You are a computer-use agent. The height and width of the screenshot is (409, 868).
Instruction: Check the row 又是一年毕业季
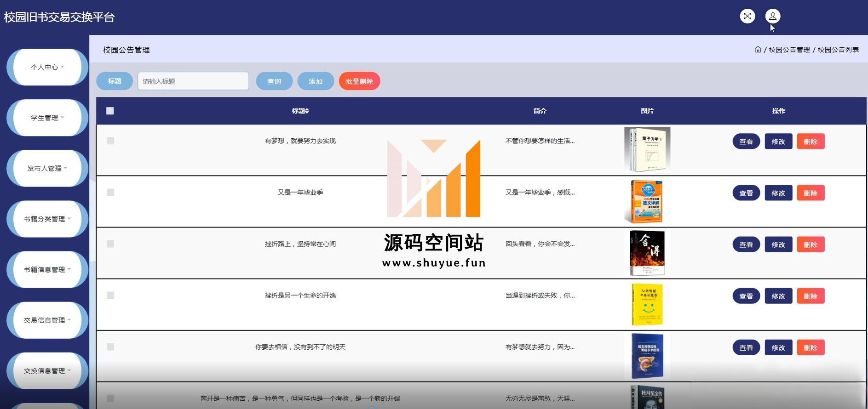(x=110, y=192)
